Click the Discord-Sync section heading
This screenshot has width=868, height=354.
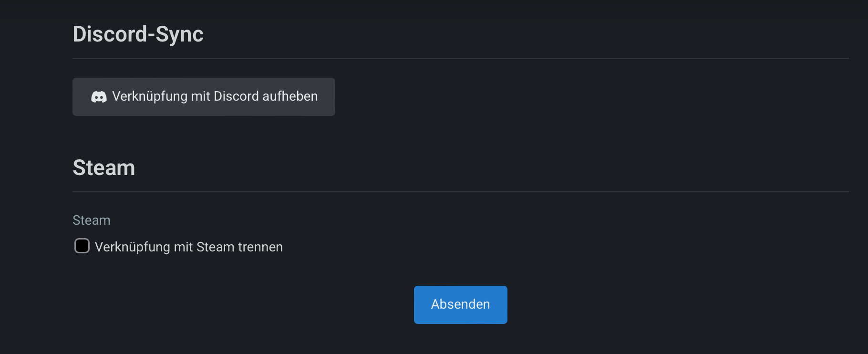point(138,34)
